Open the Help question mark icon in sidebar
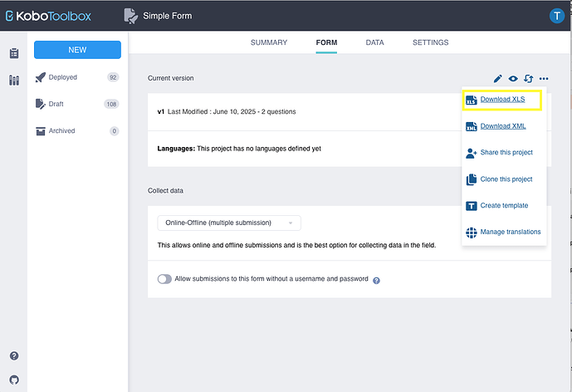 click(x=14, y=355)
